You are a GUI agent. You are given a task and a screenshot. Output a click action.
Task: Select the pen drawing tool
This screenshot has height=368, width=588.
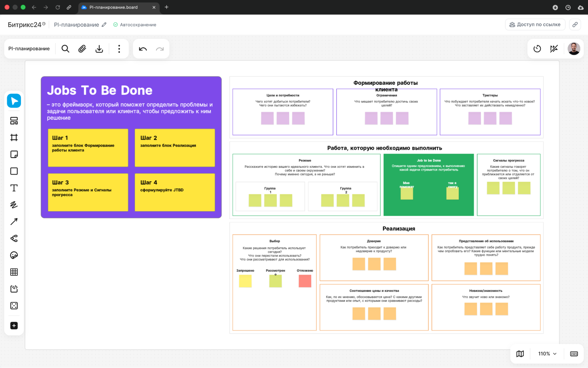(14, 205)
